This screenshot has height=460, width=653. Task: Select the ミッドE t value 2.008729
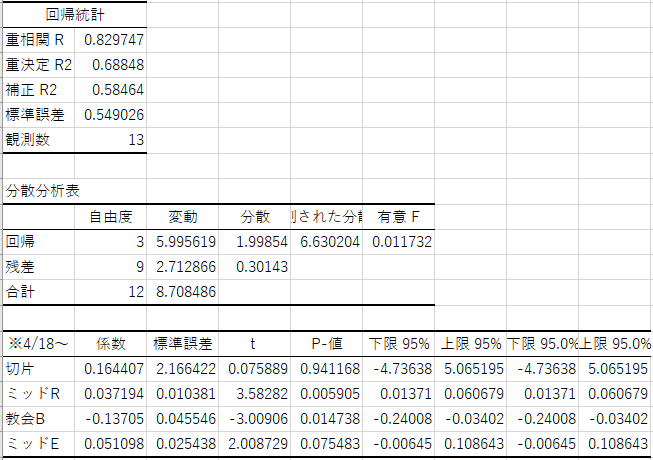click(254, 444)
